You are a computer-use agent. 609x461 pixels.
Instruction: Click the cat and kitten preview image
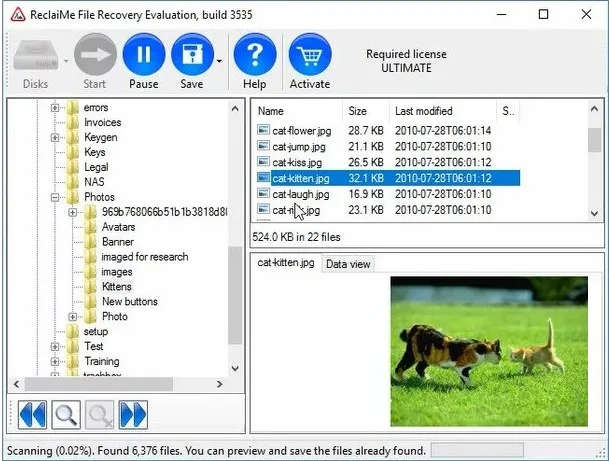(489, 351)
